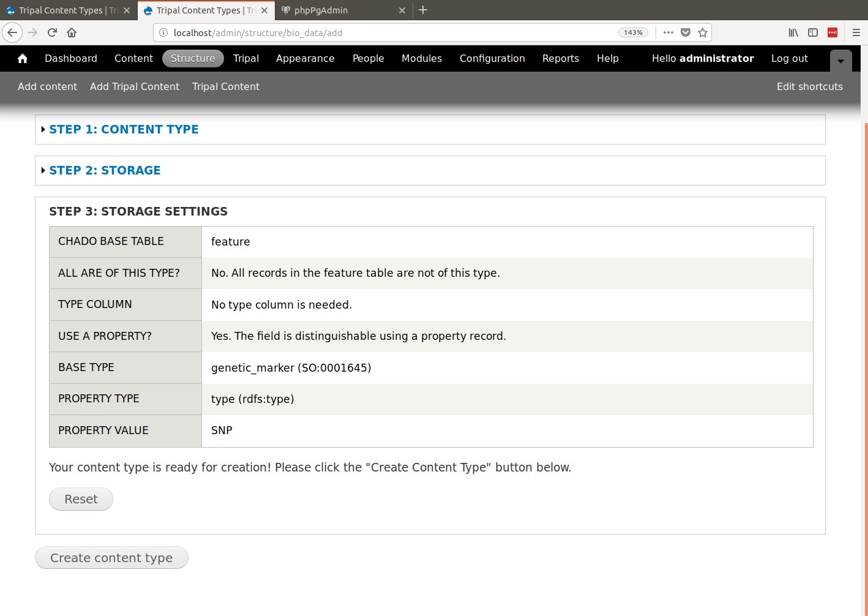Toggle the browser sidebar view icon

(813, 32)
